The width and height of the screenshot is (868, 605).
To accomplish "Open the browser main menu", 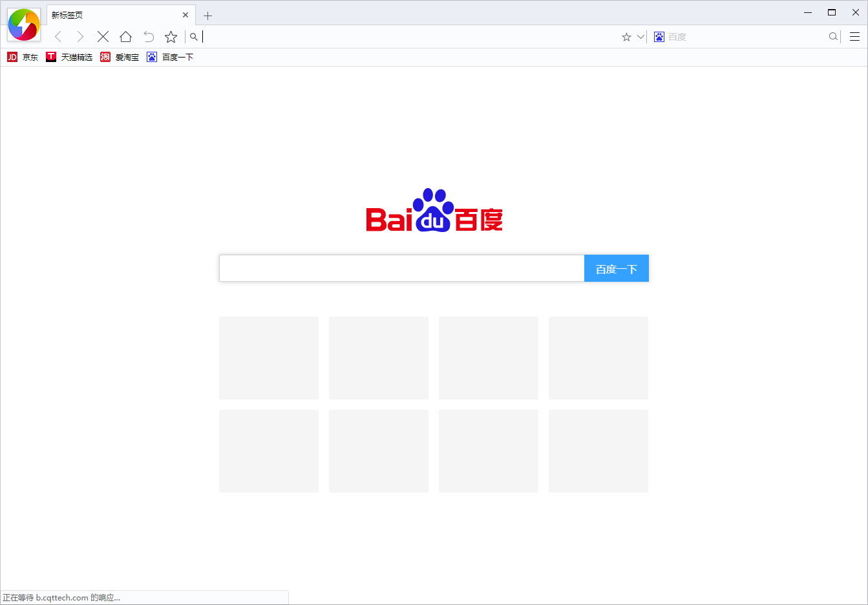I will 854,37.
